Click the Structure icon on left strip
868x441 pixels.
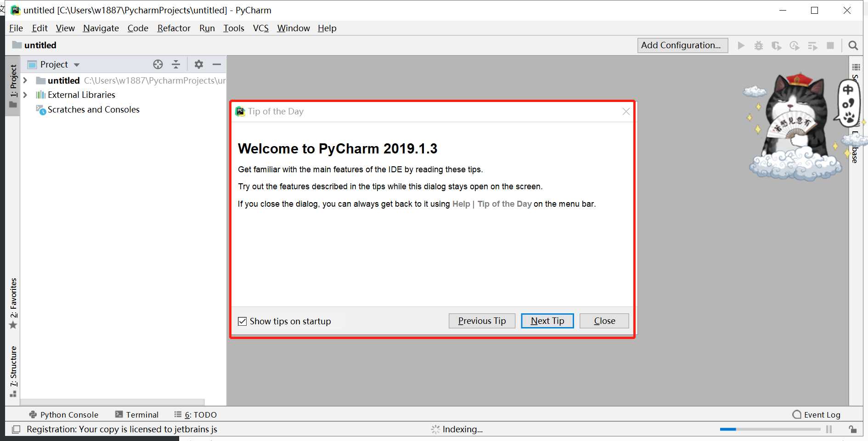point(13,394)
